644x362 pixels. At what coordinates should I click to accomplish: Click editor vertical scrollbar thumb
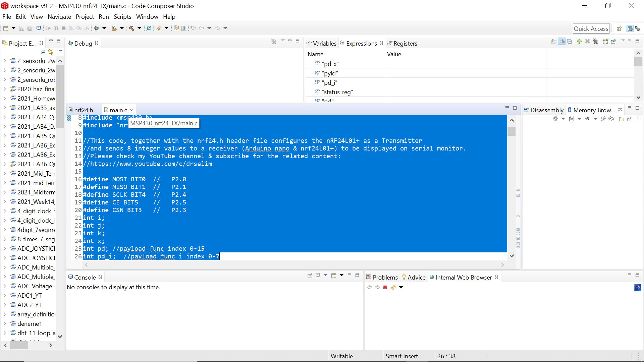tap(512, 131)
